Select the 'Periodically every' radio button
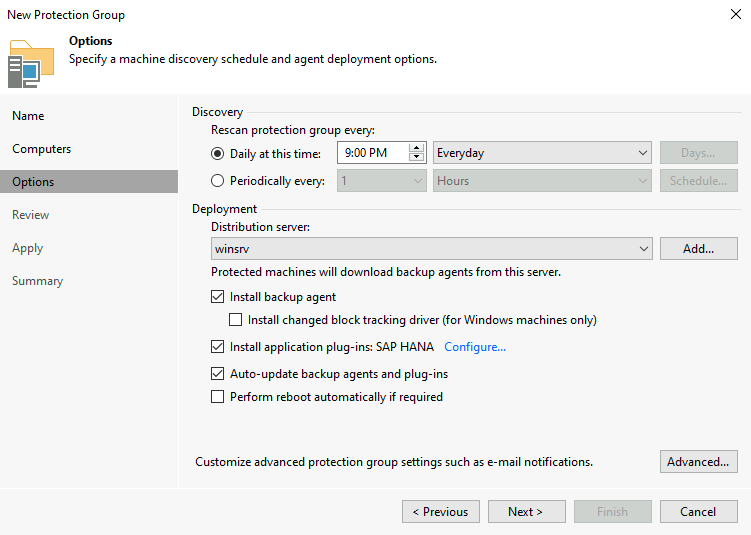Image resolution: width=751 pixels, height=535 pixels. (218, 181)
